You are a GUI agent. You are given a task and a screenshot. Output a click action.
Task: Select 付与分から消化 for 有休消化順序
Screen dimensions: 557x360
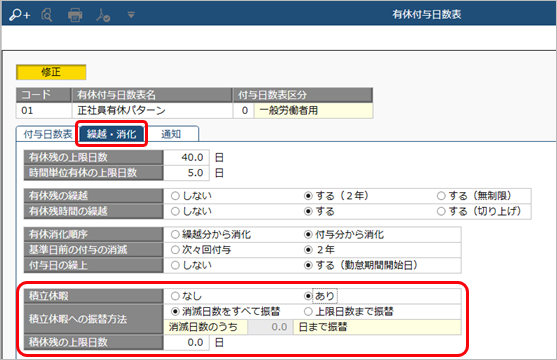pos(308,235)
